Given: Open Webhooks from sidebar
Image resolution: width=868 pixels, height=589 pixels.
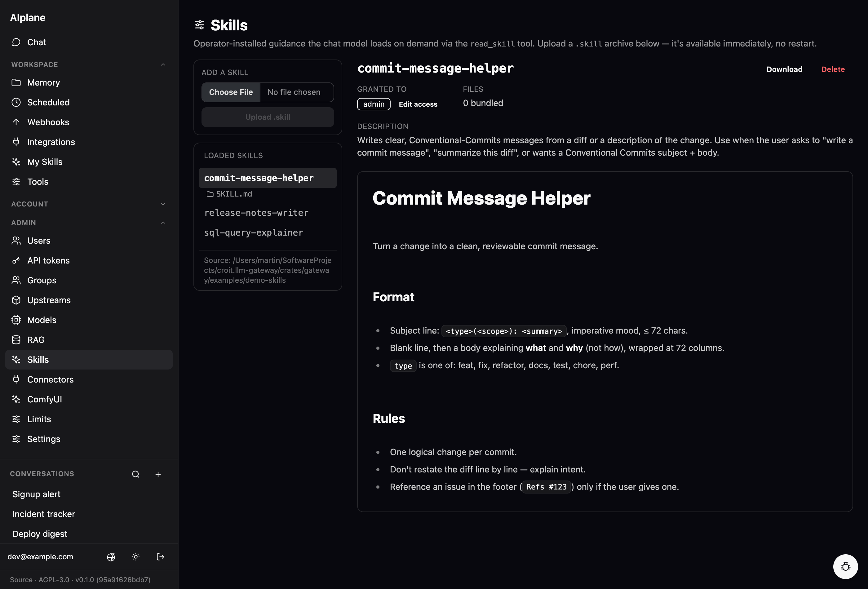Looking at the screenshot, I should coord(89,122).
